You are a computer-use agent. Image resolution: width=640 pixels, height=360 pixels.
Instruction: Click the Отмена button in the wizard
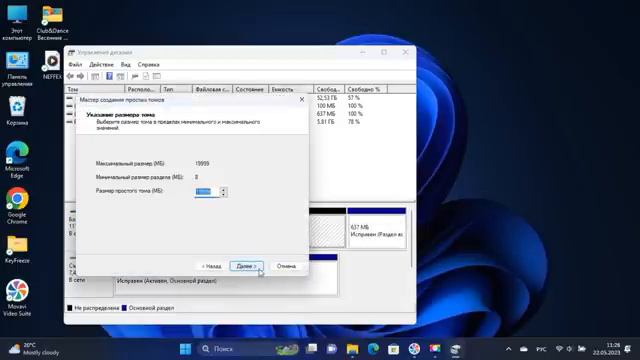pyautogui.click(x=286, y=266)
